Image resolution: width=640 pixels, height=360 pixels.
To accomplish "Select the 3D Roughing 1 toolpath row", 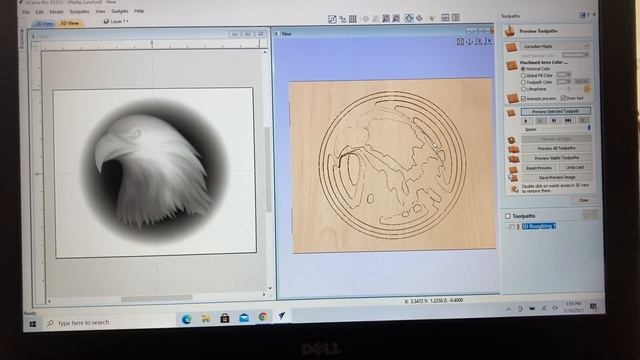I will 539,226.
